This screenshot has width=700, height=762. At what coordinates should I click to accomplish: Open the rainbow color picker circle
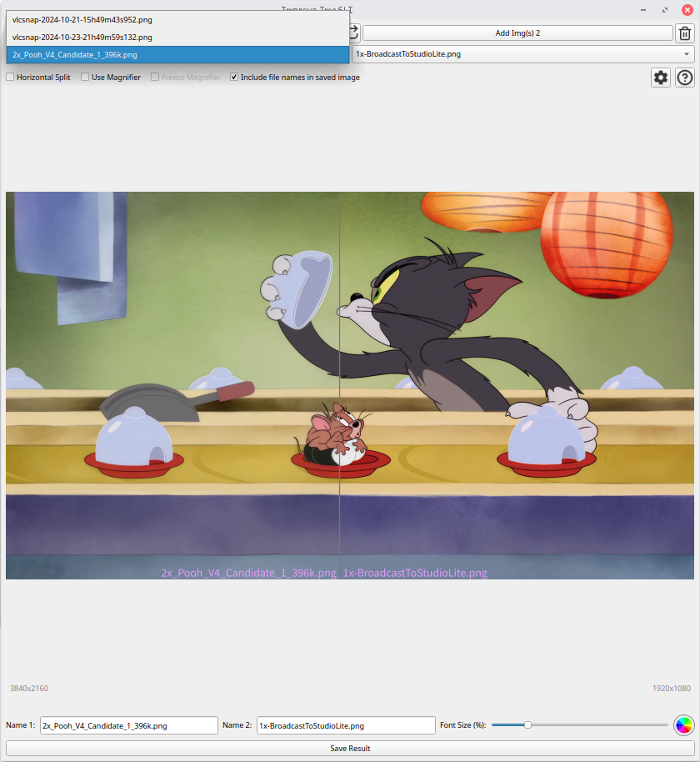point(683,725)
